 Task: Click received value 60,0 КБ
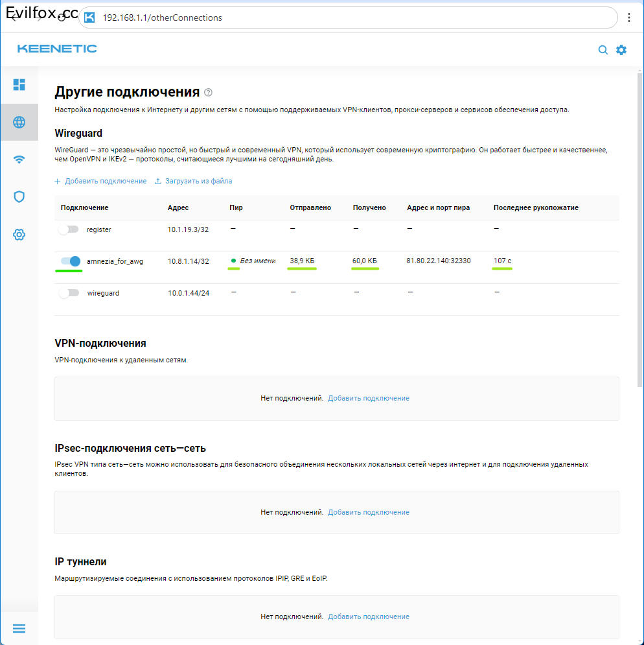[364, 261]
